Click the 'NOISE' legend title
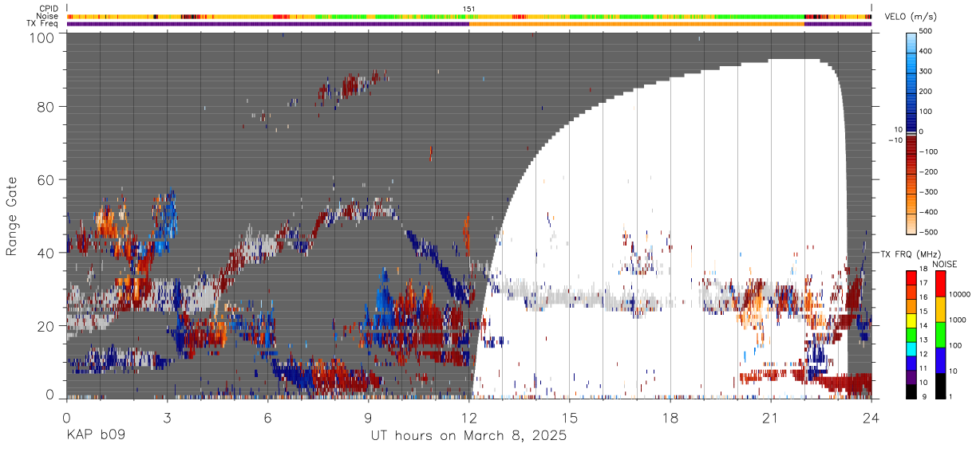 (x=943, y=264)
